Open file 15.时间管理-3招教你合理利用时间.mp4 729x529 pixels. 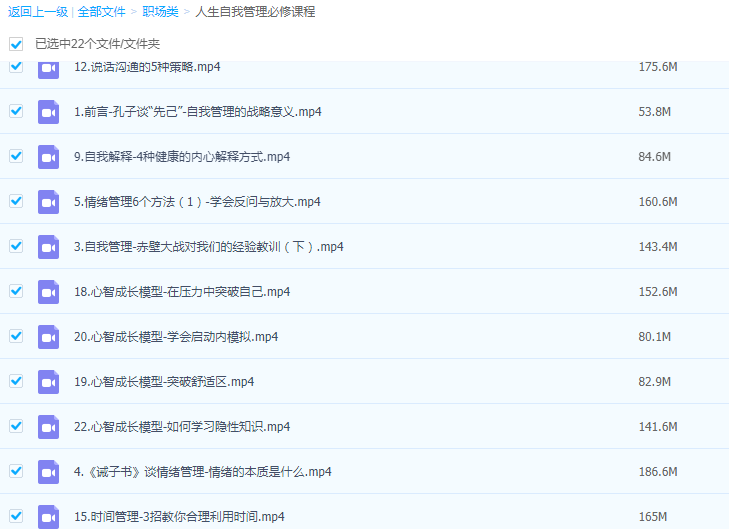(x=179, y=517)
